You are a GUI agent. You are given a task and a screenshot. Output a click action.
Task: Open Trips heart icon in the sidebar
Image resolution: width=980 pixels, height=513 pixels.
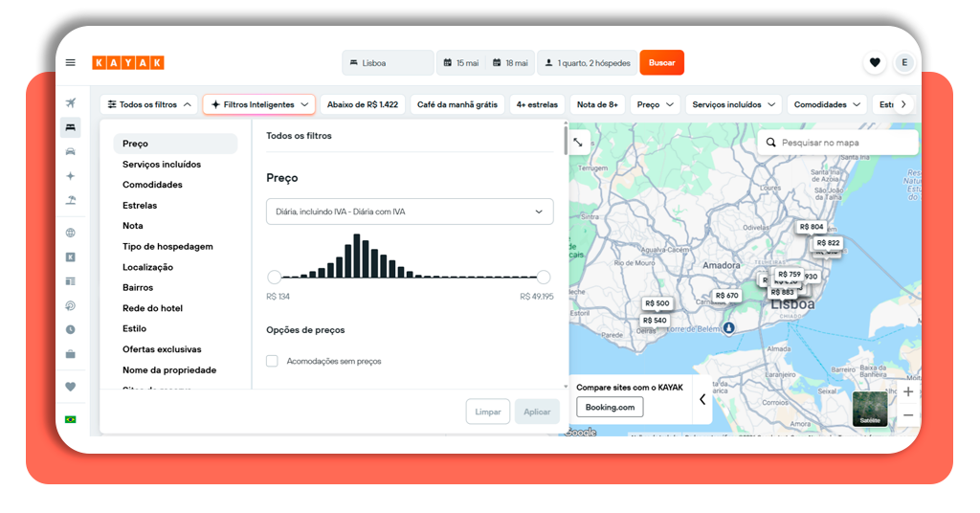click(71, 386)
